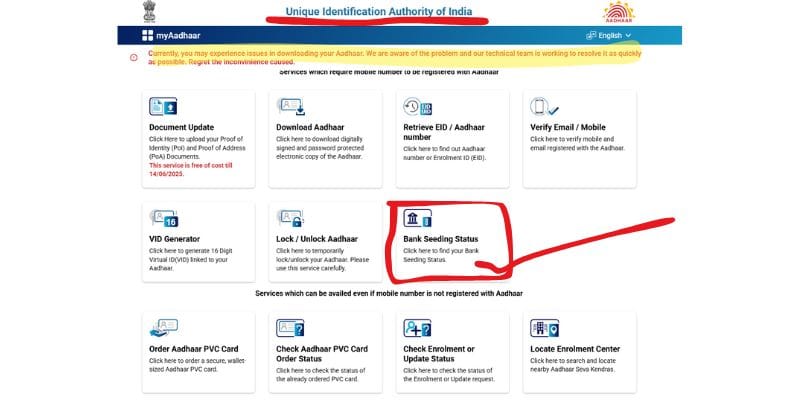Click the Locate Enrolment Center map icon
800x400 pixels.
(x=544, y=328)
